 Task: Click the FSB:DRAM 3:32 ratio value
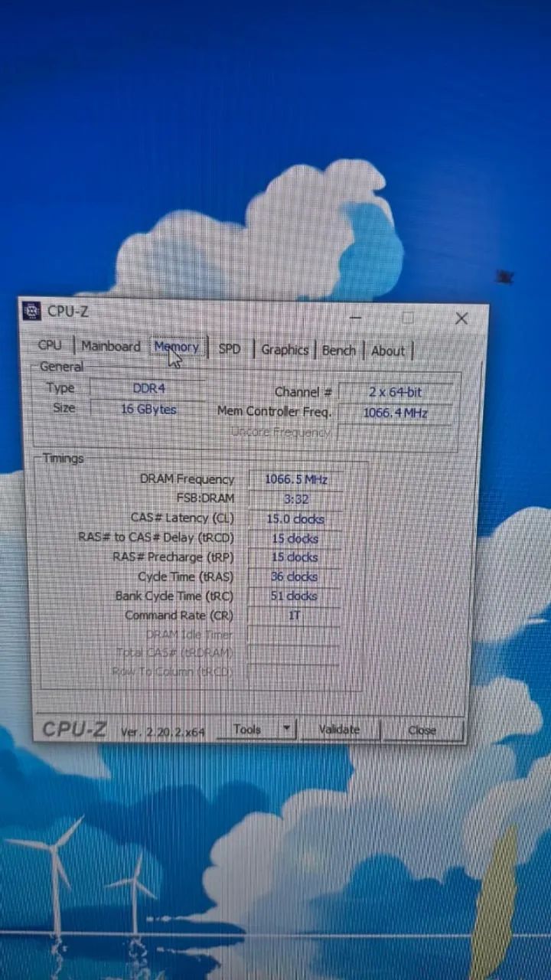click(295, 498)
